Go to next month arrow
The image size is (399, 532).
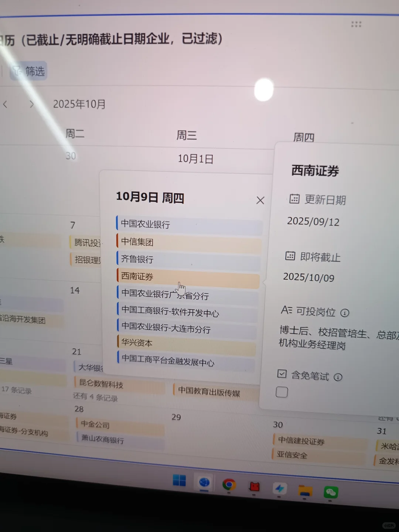pos(32,104)
